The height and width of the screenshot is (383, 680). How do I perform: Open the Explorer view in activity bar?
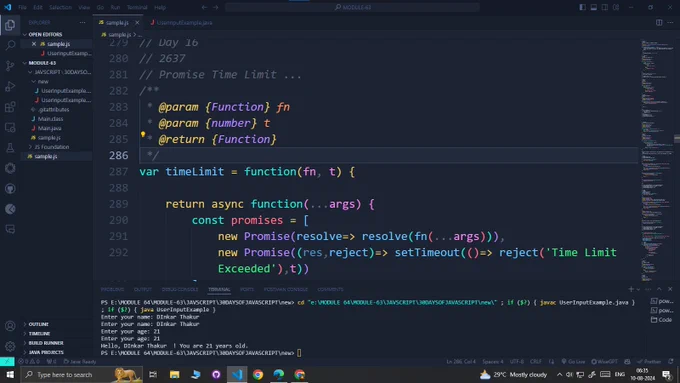point(10,25)
